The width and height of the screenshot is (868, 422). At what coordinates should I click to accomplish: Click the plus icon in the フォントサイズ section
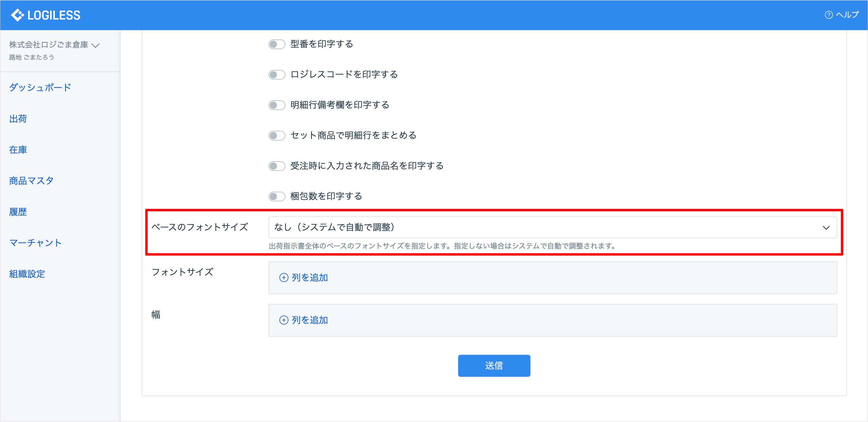pyautogui.click(x=284, y=277)
